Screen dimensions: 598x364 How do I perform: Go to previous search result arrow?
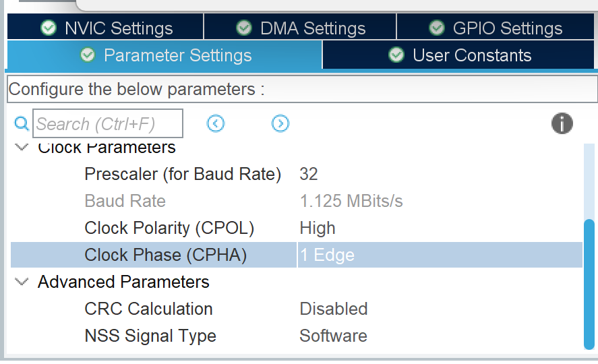(216, 123)
